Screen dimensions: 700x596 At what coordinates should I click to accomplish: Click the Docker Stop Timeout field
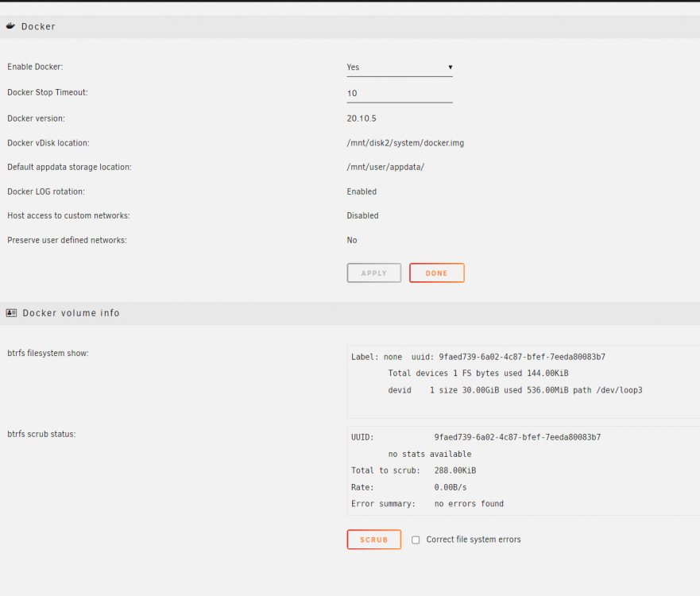(400, 93)
